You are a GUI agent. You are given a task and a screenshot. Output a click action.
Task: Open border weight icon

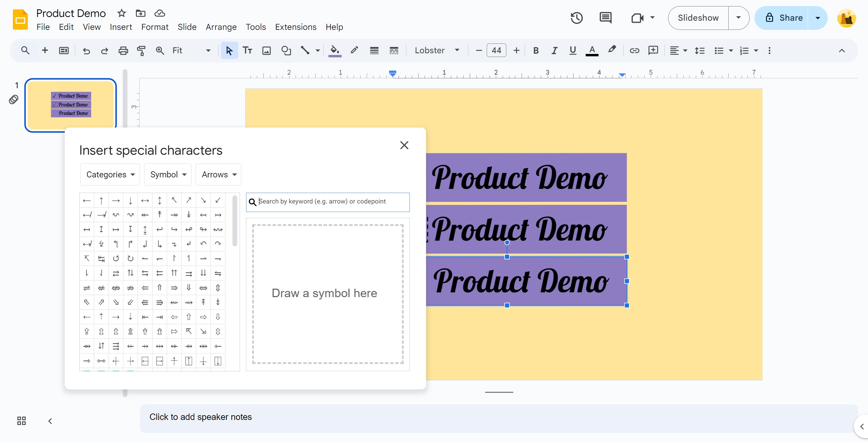pyautogui.click(x=374, y=51)
